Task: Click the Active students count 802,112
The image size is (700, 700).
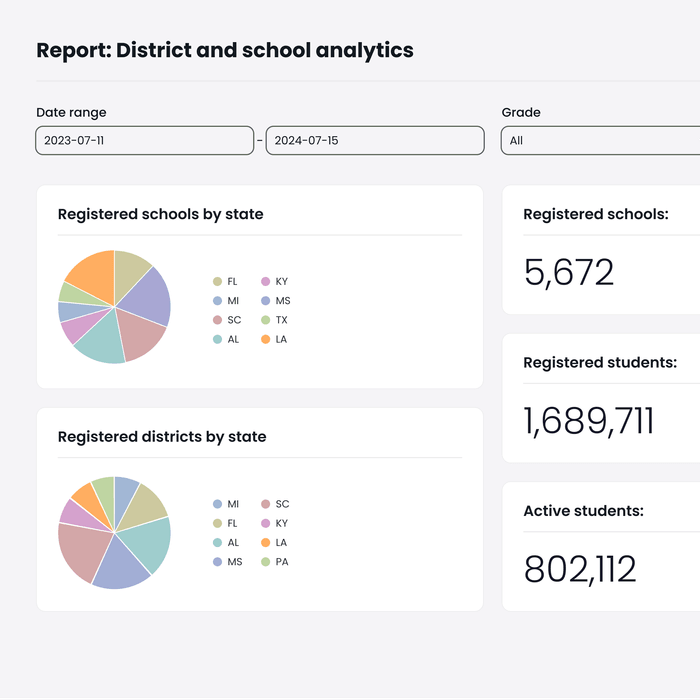Action: pos(580,569)
